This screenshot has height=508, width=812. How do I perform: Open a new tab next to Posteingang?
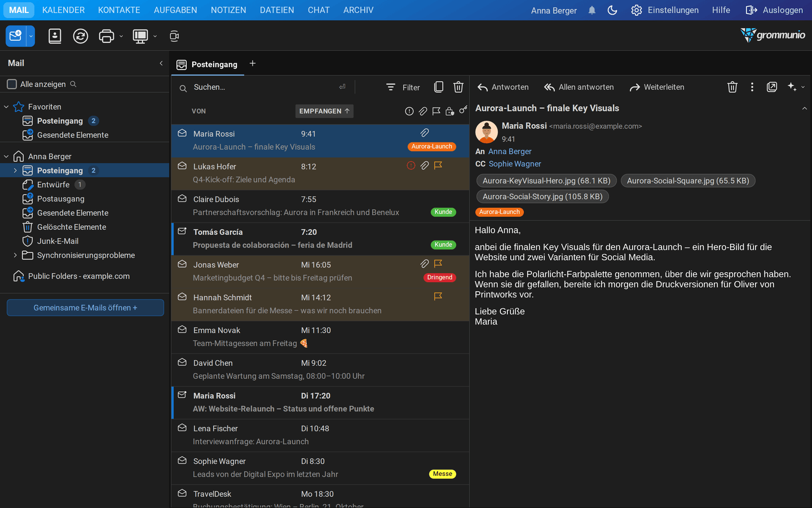pos(253,63)
